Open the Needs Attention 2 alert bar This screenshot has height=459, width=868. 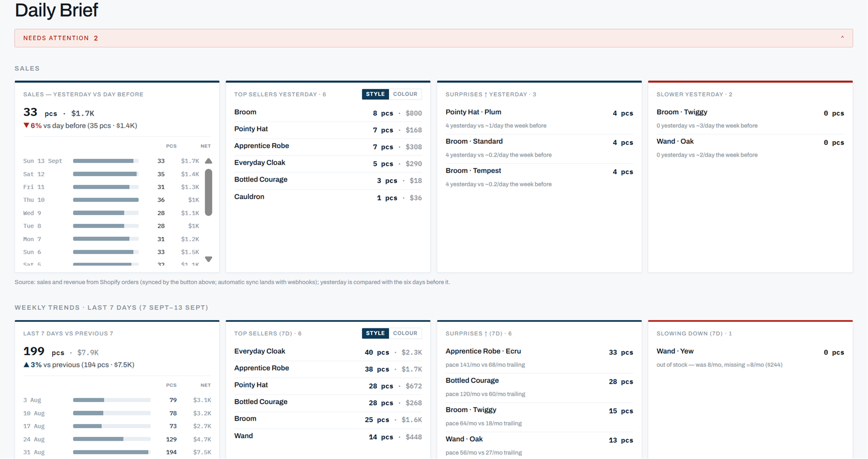click(433, 38)
